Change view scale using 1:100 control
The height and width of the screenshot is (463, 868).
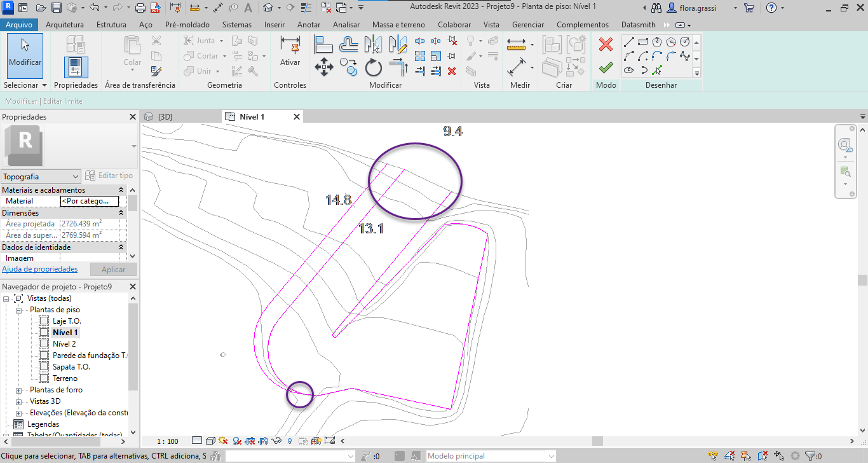point(166,440)
